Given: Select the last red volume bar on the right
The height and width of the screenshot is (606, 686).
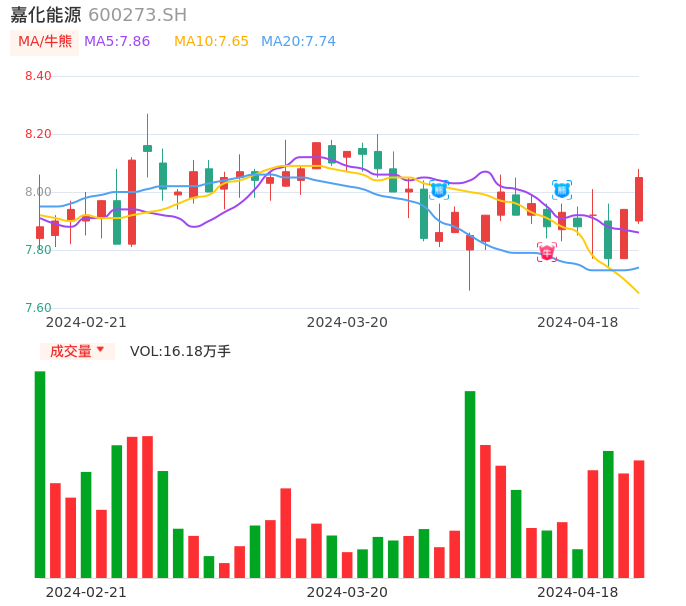Looking at the screenshot, I should (638, 518).
